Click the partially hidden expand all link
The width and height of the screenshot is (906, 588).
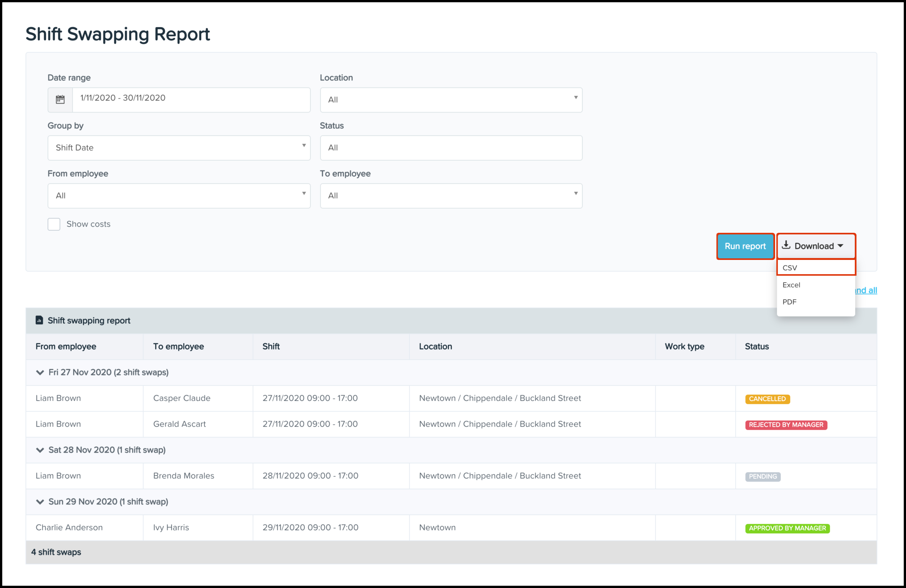point(867,291)
